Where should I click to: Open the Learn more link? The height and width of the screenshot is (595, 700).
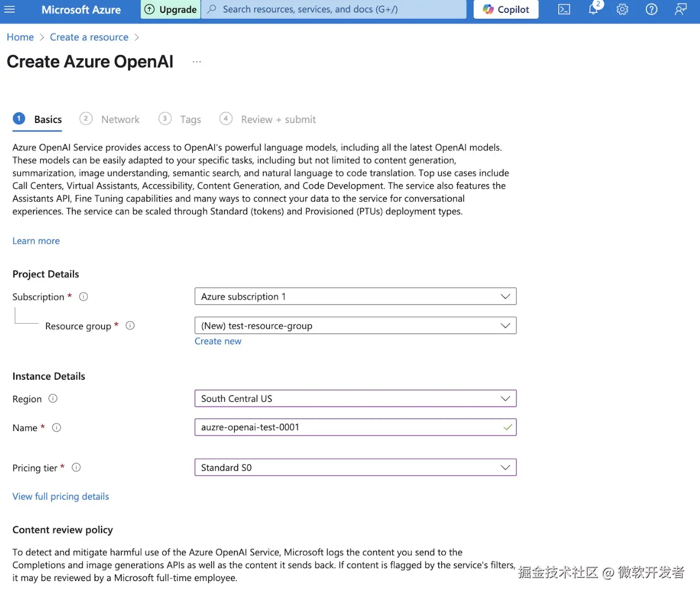tap(36, 241)
